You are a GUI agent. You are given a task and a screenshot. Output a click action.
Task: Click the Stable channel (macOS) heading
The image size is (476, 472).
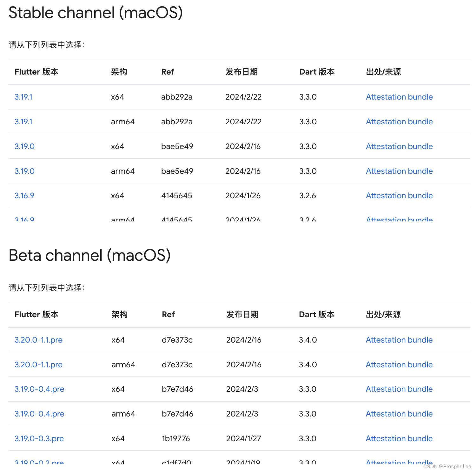(x=96, y=13)
